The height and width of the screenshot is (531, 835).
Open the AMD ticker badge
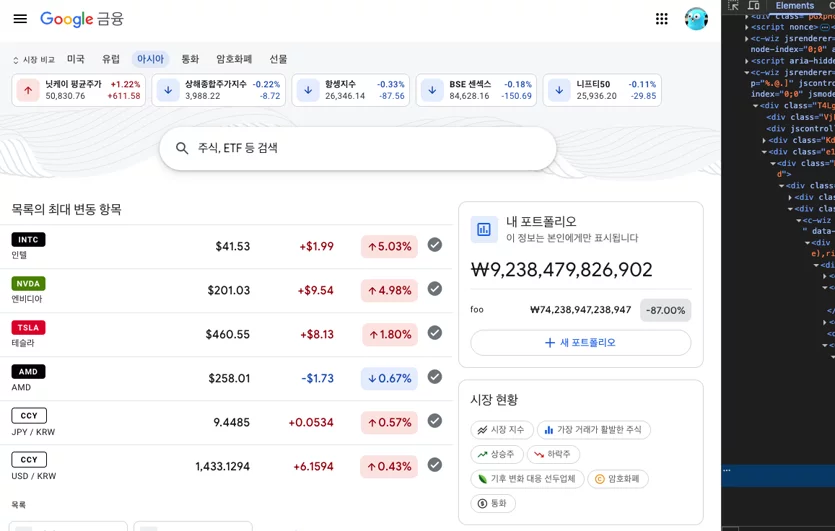tap(28, 372)
